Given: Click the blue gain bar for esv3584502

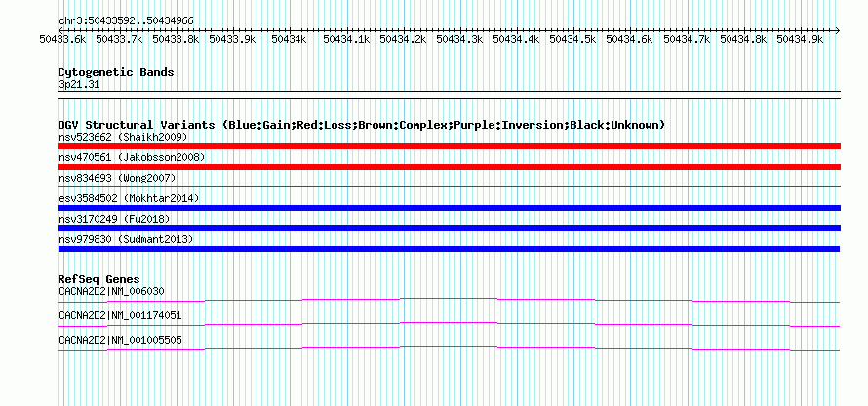Looking at the screenshot, I should (449, 208).
